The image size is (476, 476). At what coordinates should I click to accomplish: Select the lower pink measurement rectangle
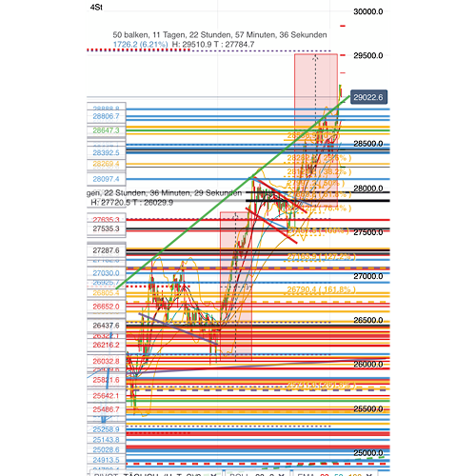click(x=236, y=287)
